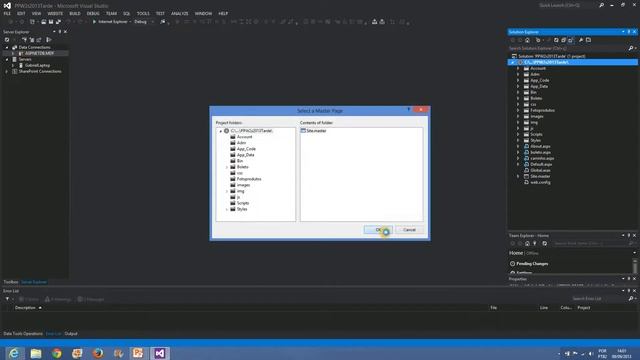This screenshot has width=640, height=360.
Task: Click Refresh icon in Team Explorer toolbar
Action: point(544,243)
